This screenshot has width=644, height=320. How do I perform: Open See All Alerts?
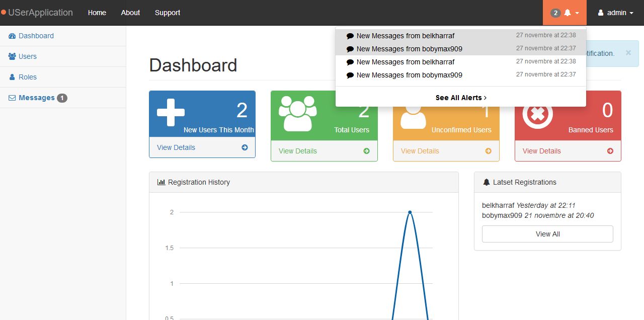pyautogui.click(x=461, y=98)
